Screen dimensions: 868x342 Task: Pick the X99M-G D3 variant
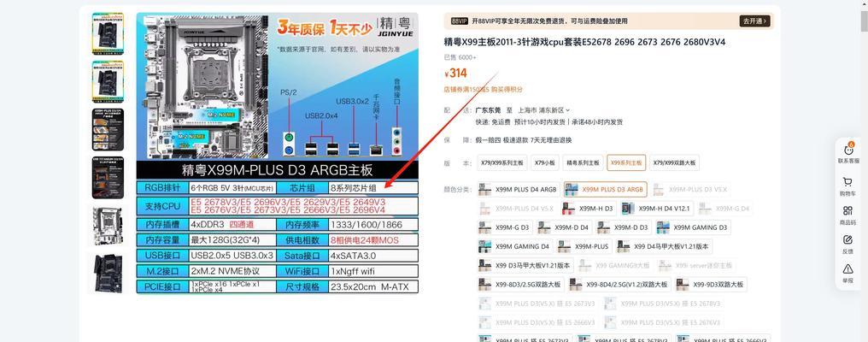coord(505,227)
